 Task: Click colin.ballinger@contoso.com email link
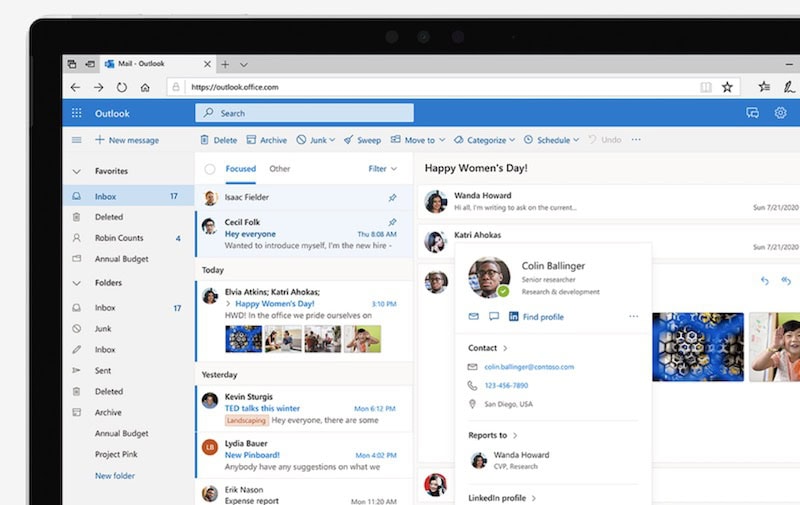coord(529,367)
